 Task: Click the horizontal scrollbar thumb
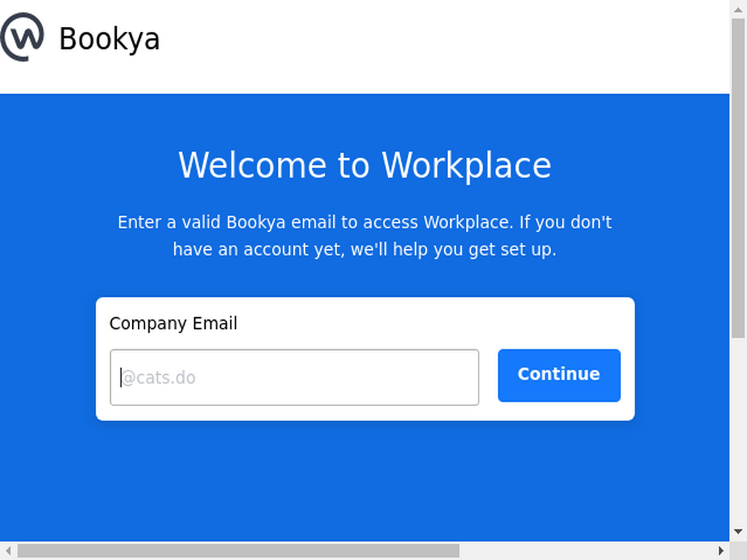tap(239, 551)
